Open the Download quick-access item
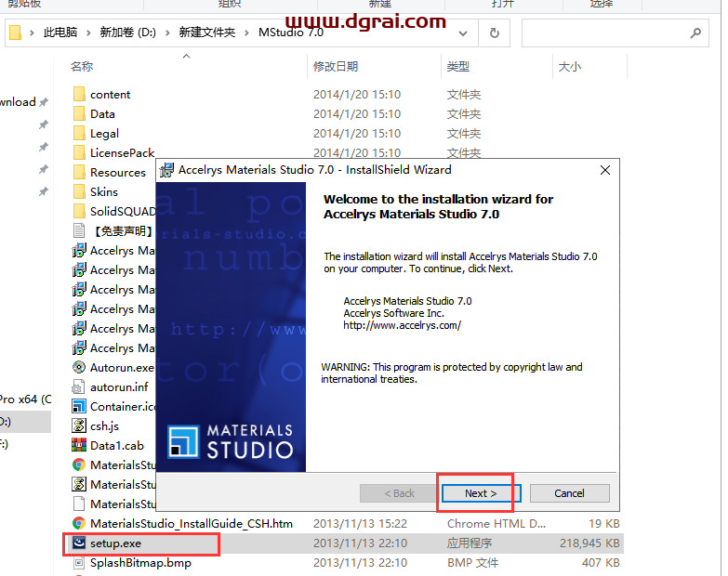Image resolution: width=728 pixels, height=576 pixels. 18,102
